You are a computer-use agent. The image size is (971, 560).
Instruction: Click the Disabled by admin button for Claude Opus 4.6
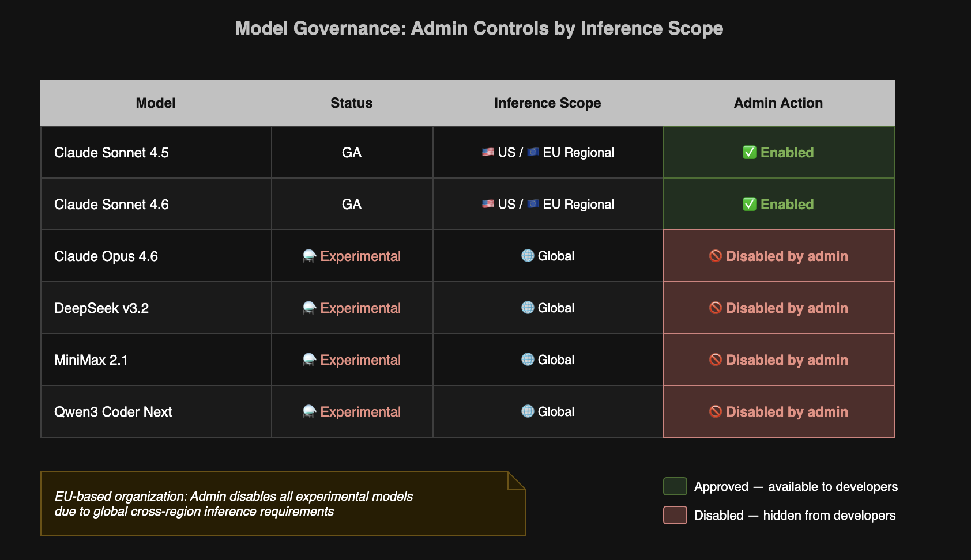(778, 256)
